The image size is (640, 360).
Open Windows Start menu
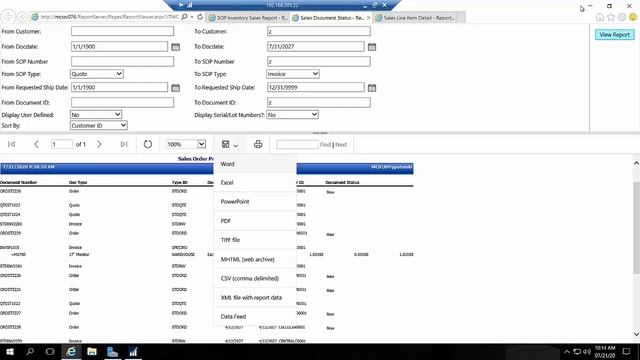point(10,351)
